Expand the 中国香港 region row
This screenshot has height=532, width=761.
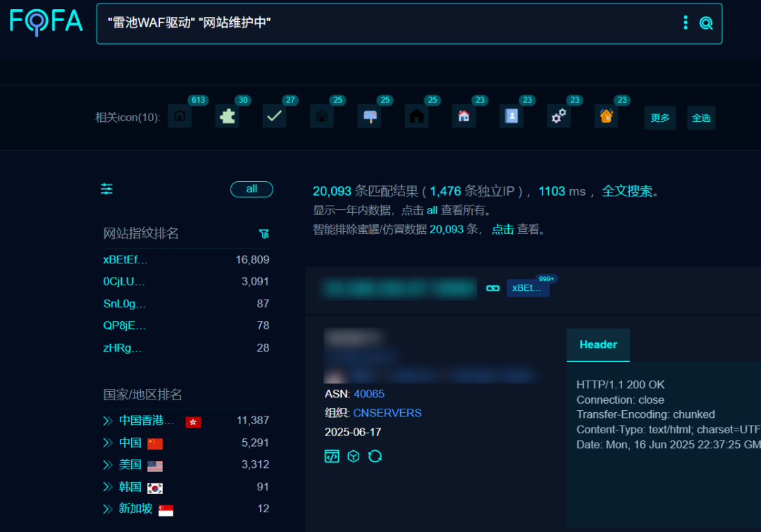click(x=108, y=421)
